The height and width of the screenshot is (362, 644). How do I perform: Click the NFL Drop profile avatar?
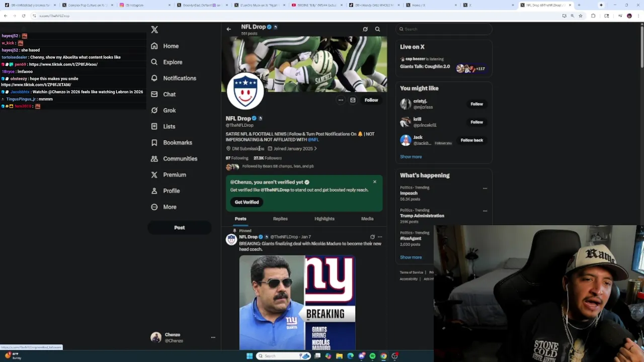pyautogui.click(x=245, y=91)
